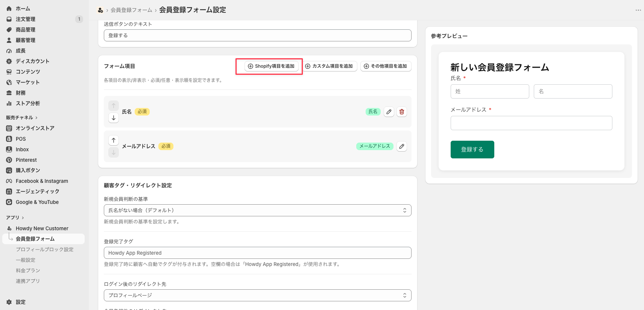Image resolution: width=644 pixels, height=310 pixels.
Task: Open the three-dot menu at top right
Action: [x=638, y=10]
